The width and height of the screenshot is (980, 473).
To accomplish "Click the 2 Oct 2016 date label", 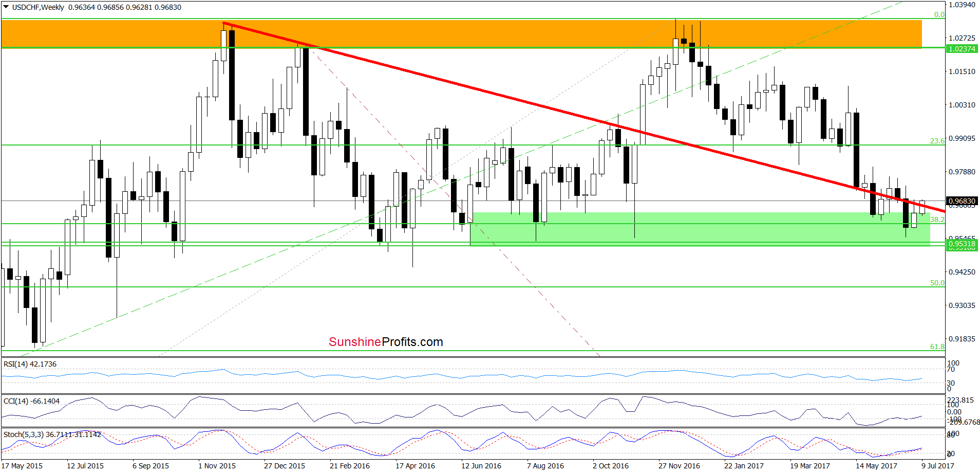I will [x=611, y=466].
